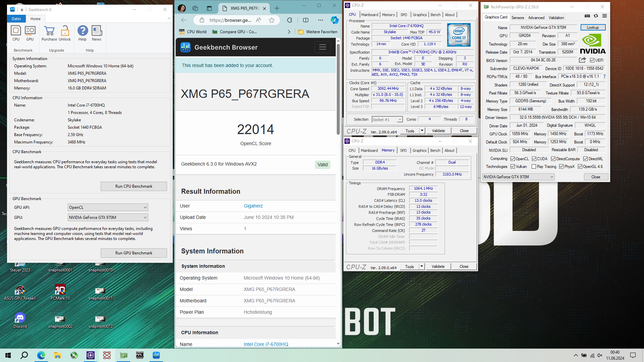Screen dimensions: 644x362
Task: Open Intel Core i7-6700HQ link
Action: coord(266,344)
